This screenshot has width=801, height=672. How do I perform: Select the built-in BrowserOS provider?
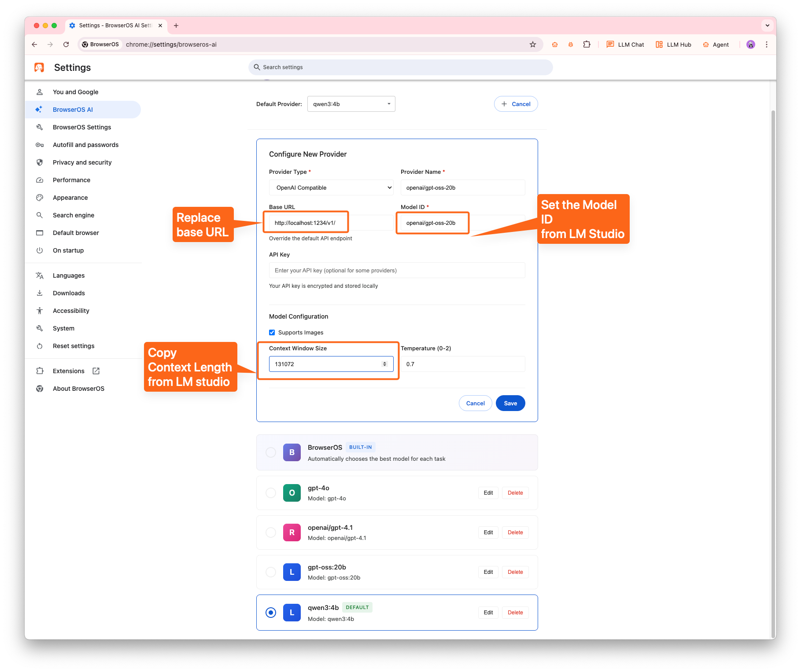[x=270, y=452]
